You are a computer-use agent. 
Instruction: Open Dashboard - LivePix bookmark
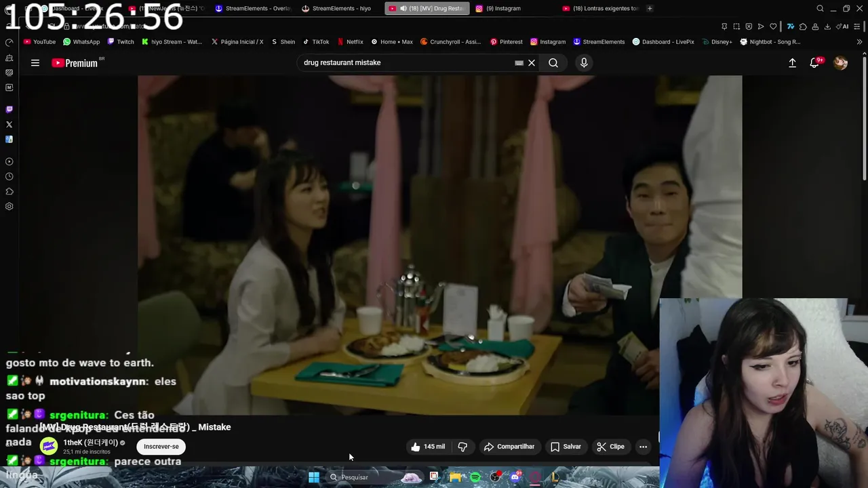click(x=664, y=41)
